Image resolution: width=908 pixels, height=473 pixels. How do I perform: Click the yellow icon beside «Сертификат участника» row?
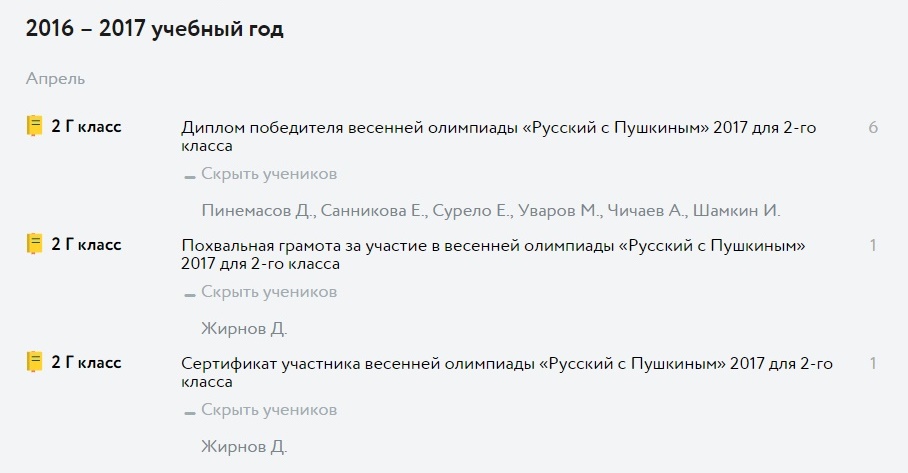(x=35, y=362)
